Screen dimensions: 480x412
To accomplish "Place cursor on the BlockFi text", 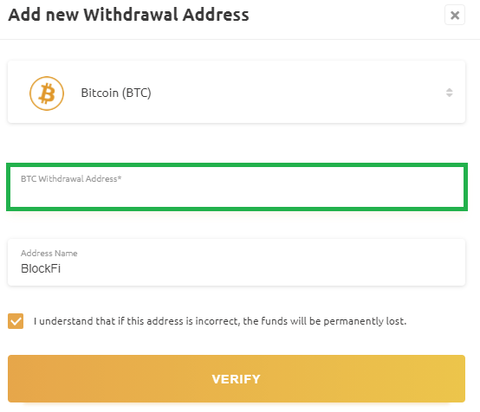I will click(x=41, y=269).
